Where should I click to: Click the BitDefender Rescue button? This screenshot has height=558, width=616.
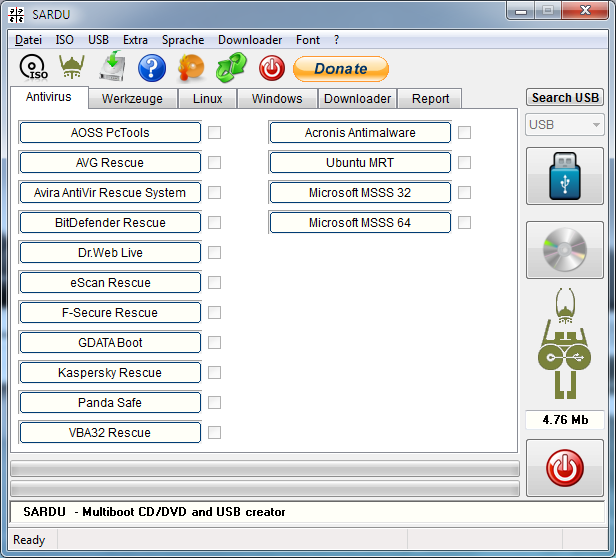tap(110, 222)
